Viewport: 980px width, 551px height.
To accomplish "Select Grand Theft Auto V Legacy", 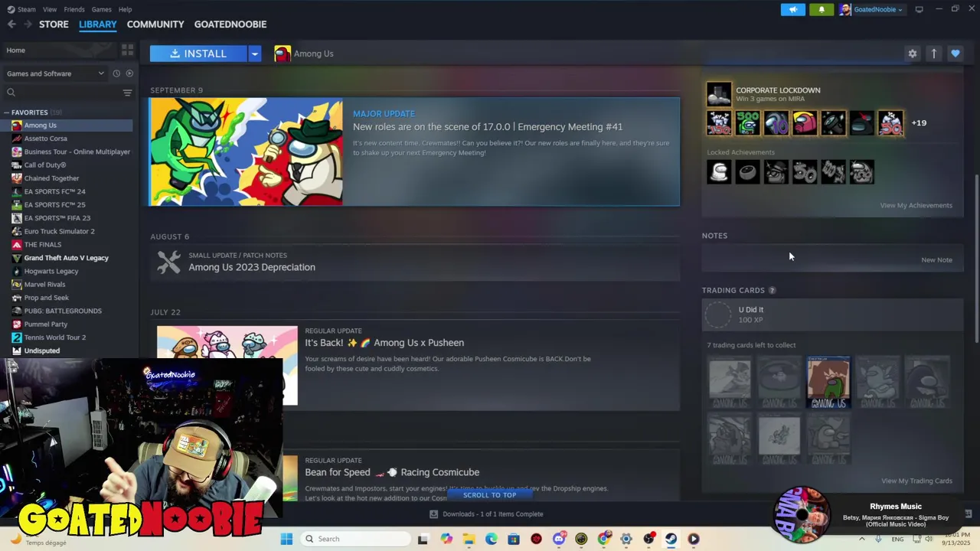I will pos(66,258).
